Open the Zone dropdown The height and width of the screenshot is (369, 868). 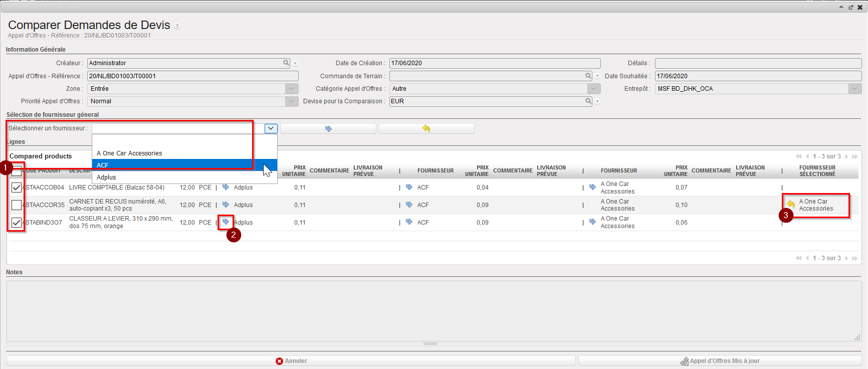coord(292,89)
